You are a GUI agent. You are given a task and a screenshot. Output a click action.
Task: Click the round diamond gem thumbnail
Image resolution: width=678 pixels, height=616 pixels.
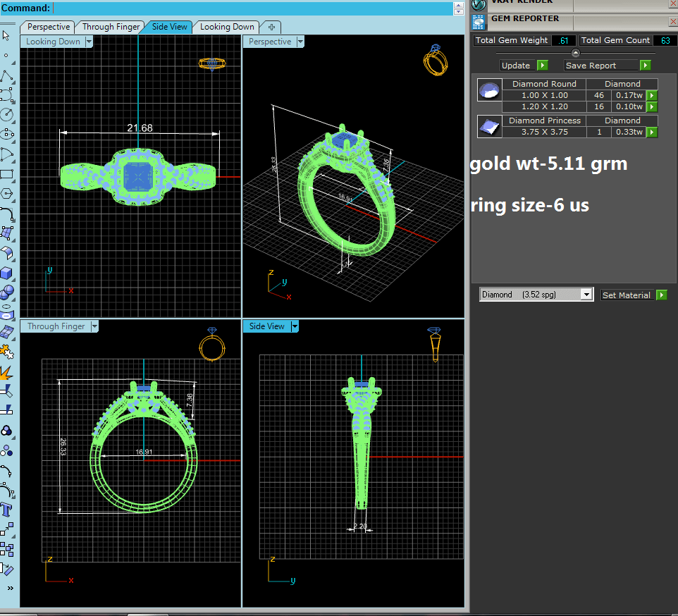pos(488,90)
